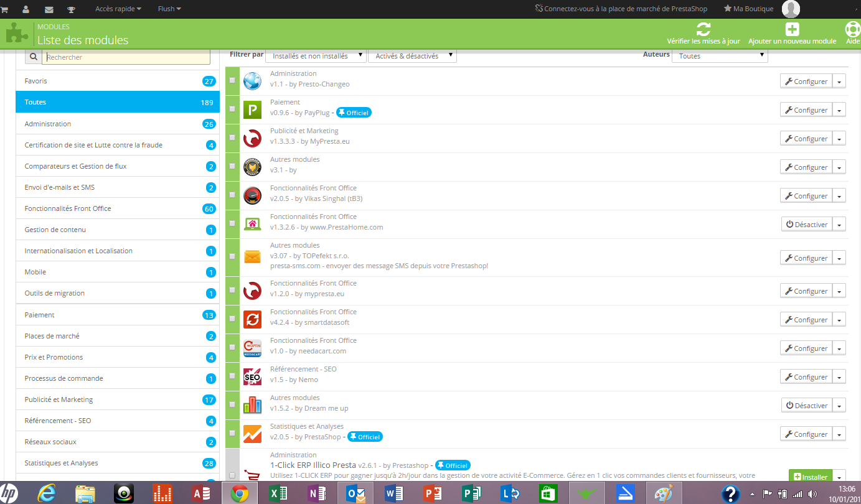Click the MyPresta.eu v1.3.3.3 module icon

coord(252,138)
